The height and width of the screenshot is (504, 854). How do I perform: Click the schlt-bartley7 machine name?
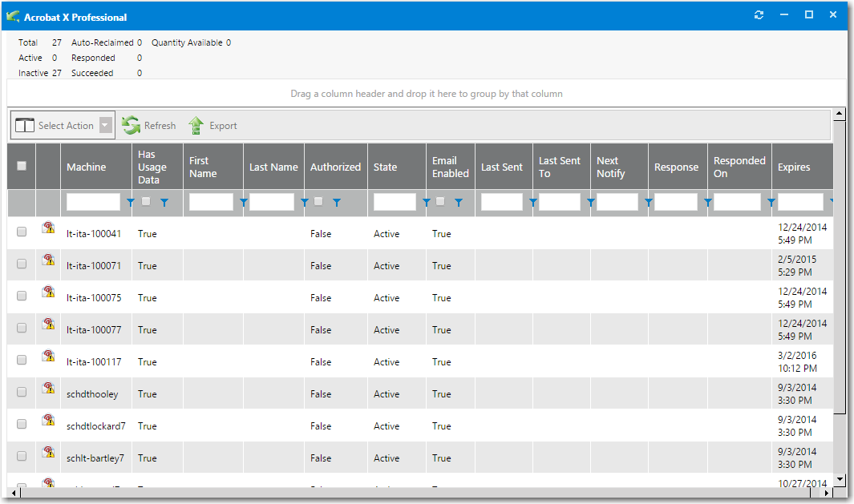click(95, 458)
